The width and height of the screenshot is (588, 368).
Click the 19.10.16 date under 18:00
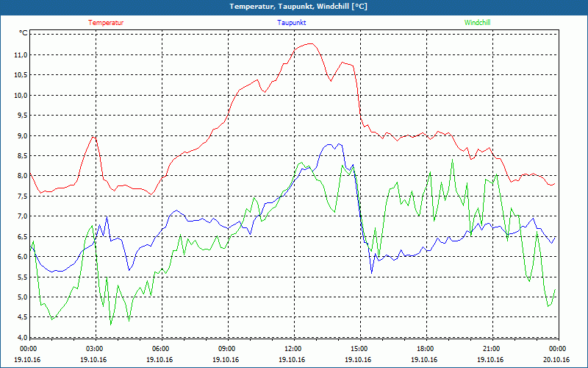pyautogui.click(x=425, y=359)
